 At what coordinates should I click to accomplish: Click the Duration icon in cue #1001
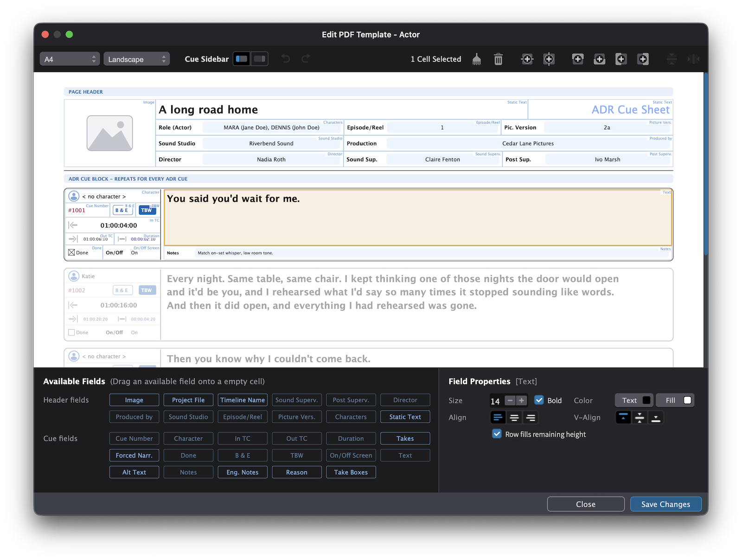click(122, 239)
